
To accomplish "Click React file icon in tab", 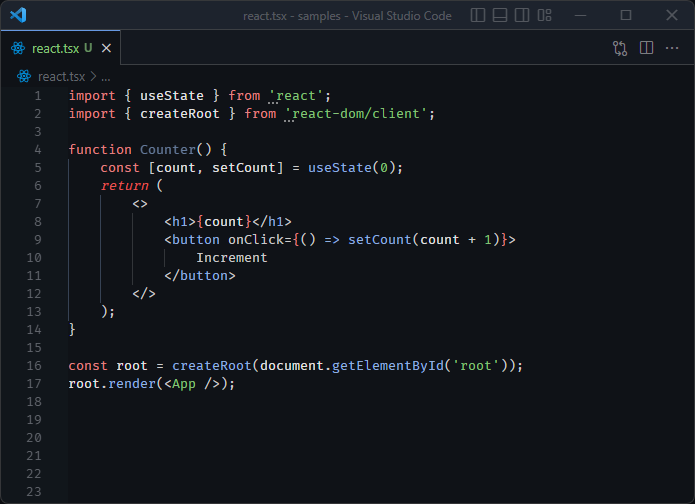I will (x=18, y=48).
